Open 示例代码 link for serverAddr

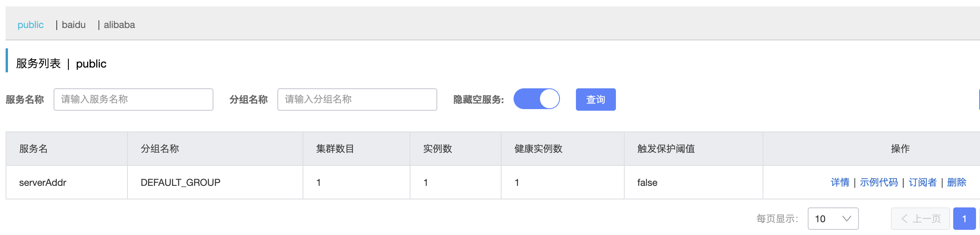pyautogui.click(x=879, y=183)
